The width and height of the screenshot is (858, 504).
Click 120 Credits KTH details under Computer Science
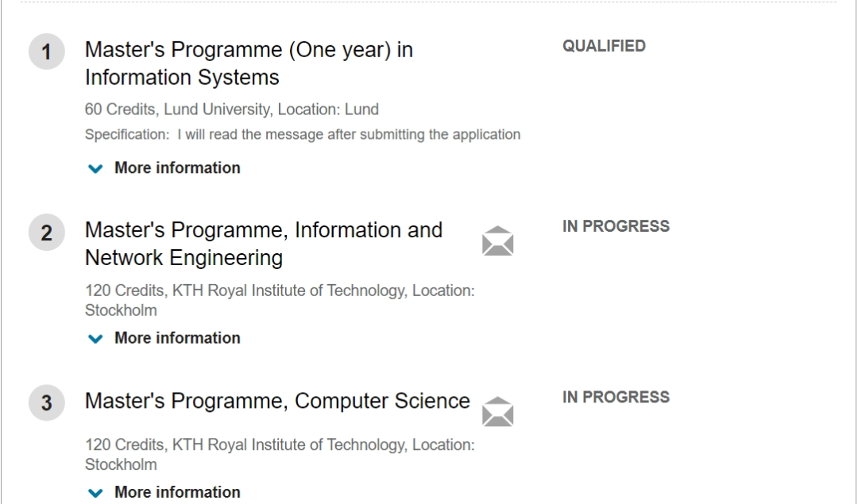[x=280, y=454]
